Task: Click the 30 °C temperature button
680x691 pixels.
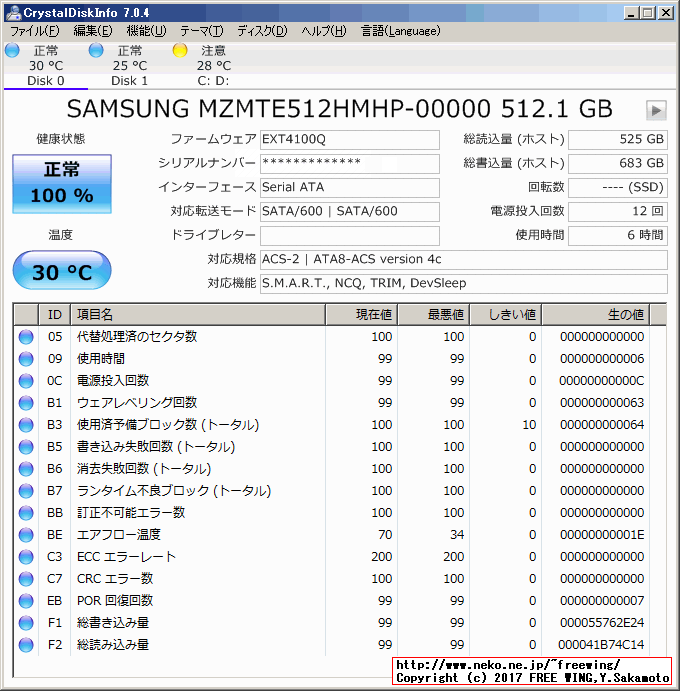Action: click(62, 270)
